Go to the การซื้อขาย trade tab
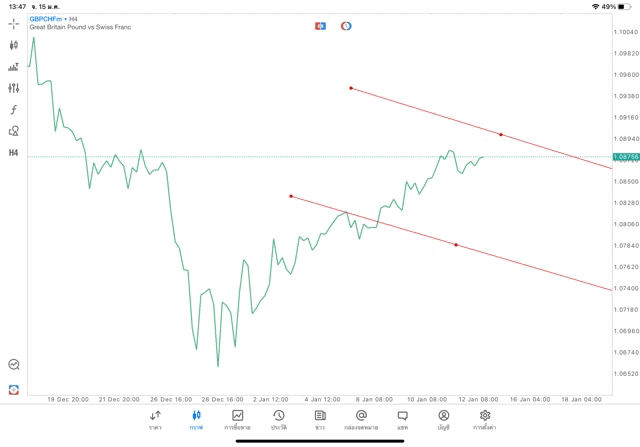The width and height of the screenshot is (640, 447). 237,419
